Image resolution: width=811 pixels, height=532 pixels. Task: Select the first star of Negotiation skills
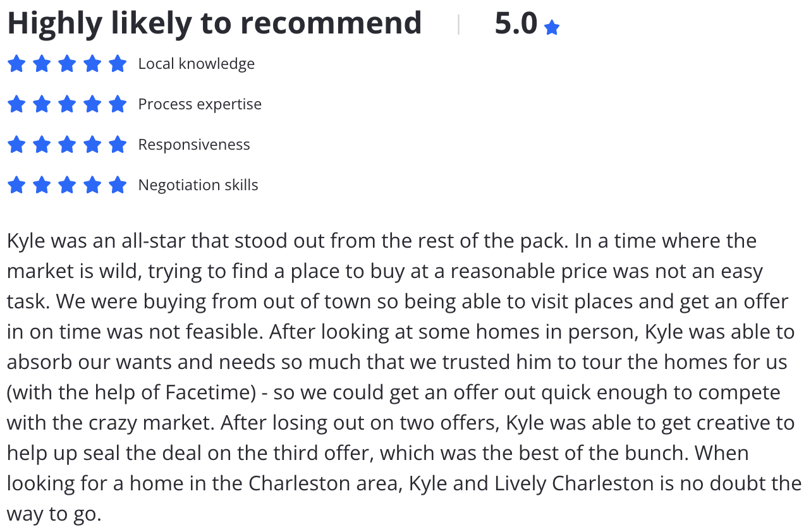16,185
